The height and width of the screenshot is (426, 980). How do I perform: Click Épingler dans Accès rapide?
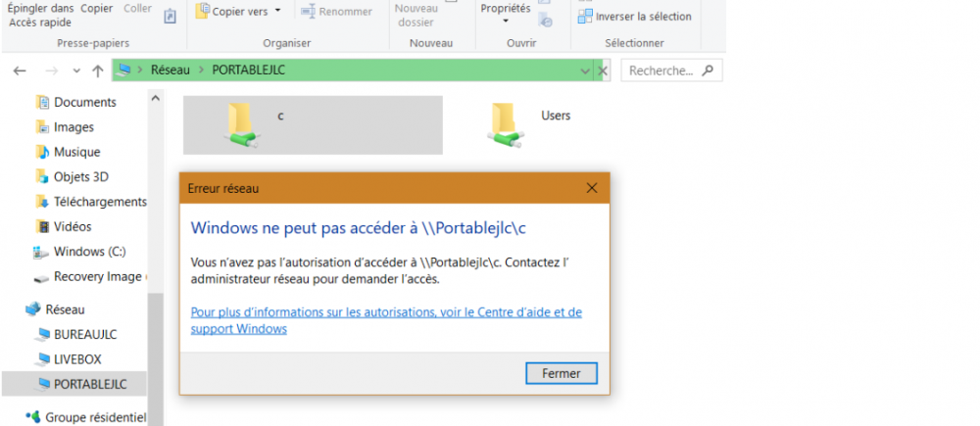pyautogui.click(x=40, y=15)
